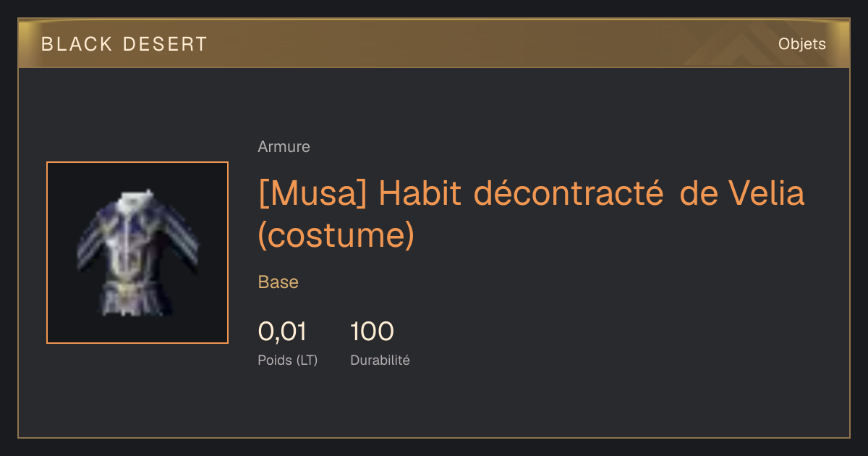This screenshot has height=456, width=868.
Task: Click the 100 durability value
Action: point(372,332)
